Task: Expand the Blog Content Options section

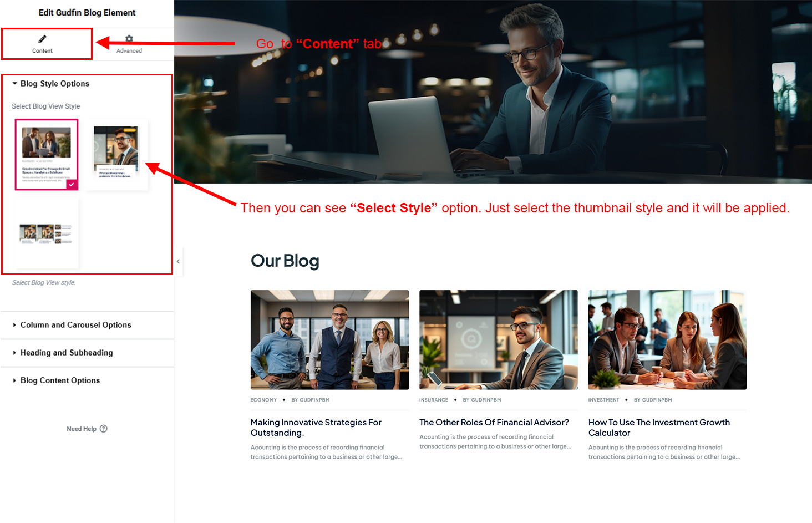Action: pos(60,380)
